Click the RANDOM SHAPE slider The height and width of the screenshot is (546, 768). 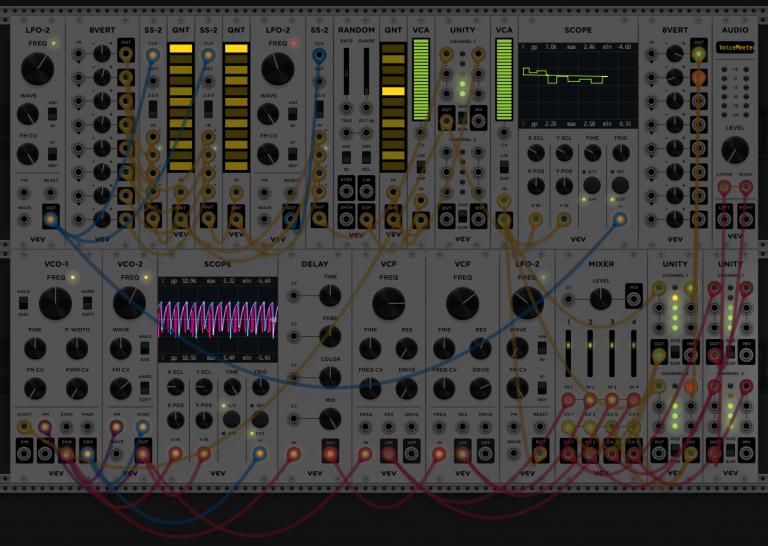(x=366, y=71)
